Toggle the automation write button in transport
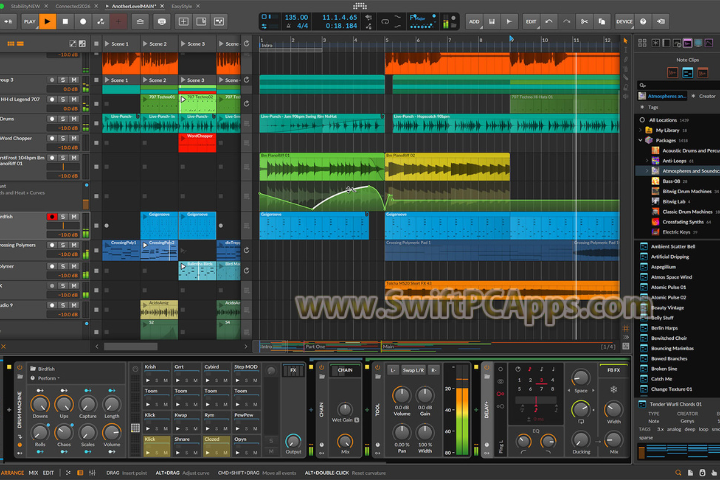The image size is (720, 480). [x=101, y=21]
